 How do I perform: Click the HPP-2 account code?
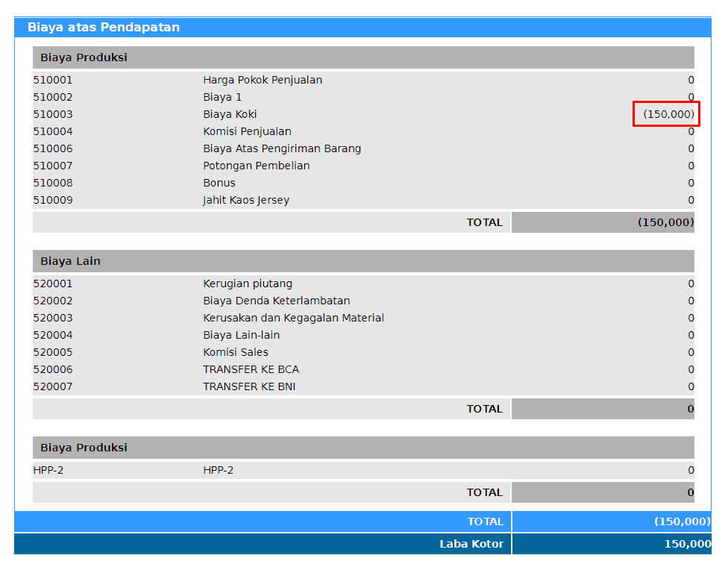pyautogui.click(x=48, y=470)
